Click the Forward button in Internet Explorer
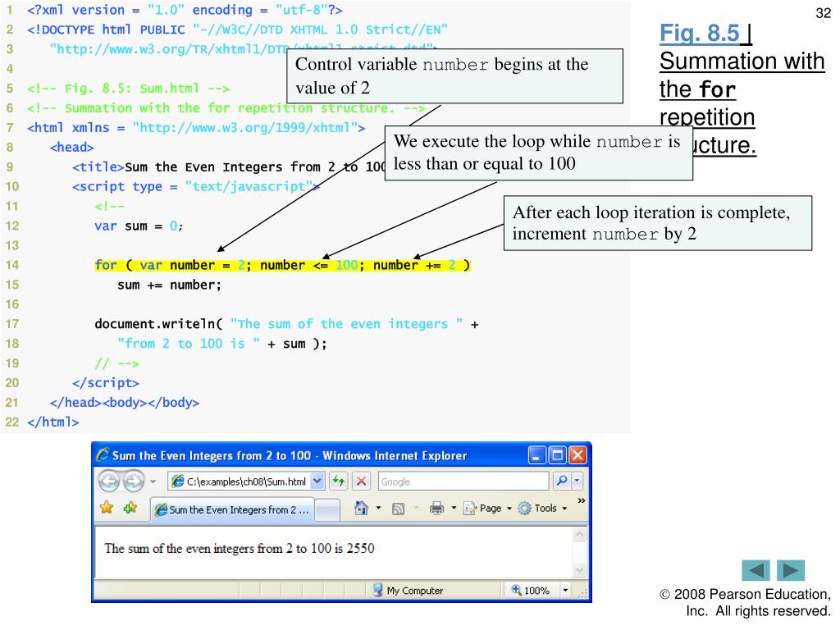This screenshot has height=630, width=840. [x=134, y=481]
